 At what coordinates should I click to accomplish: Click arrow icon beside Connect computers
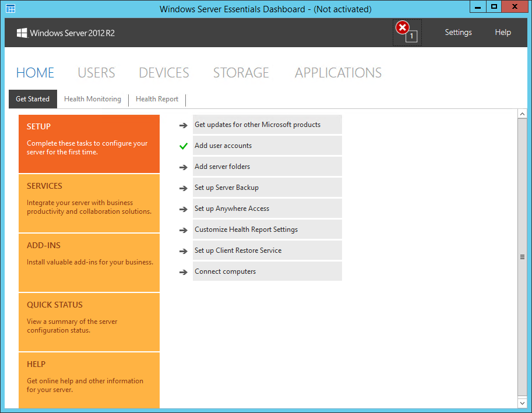point(183,272)
